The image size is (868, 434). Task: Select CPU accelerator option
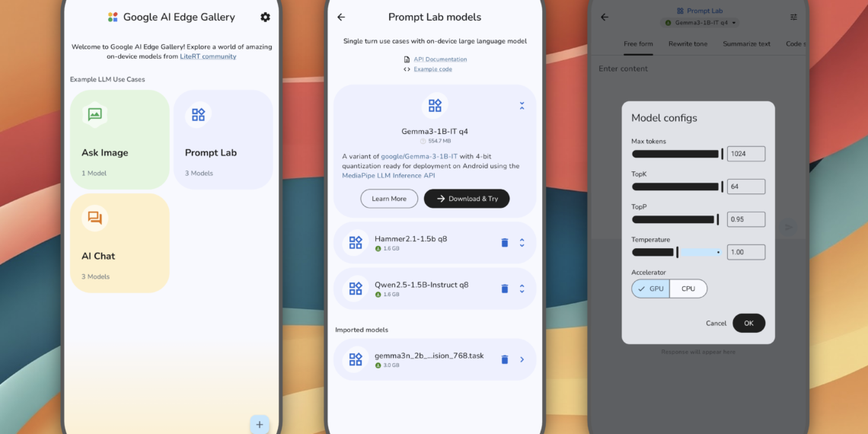(688, 289)
